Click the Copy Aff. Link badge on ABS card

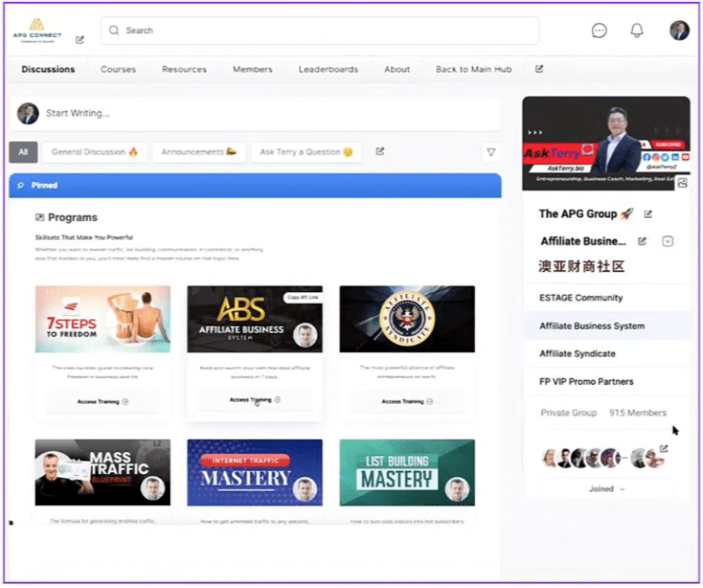(x=303, y=298)
